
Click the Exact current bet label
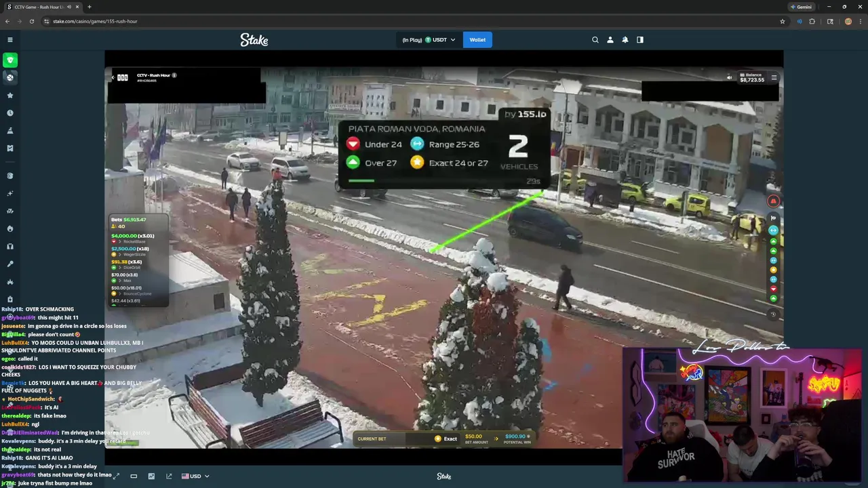tap(446, 439)
